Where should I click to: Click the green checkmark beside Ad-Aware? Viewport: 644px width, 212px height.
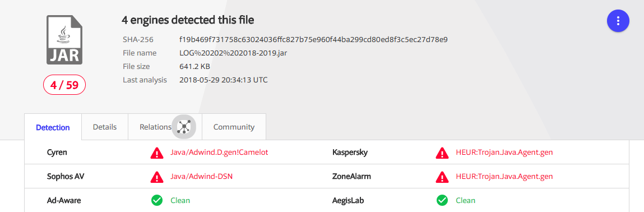coord(157,200)
